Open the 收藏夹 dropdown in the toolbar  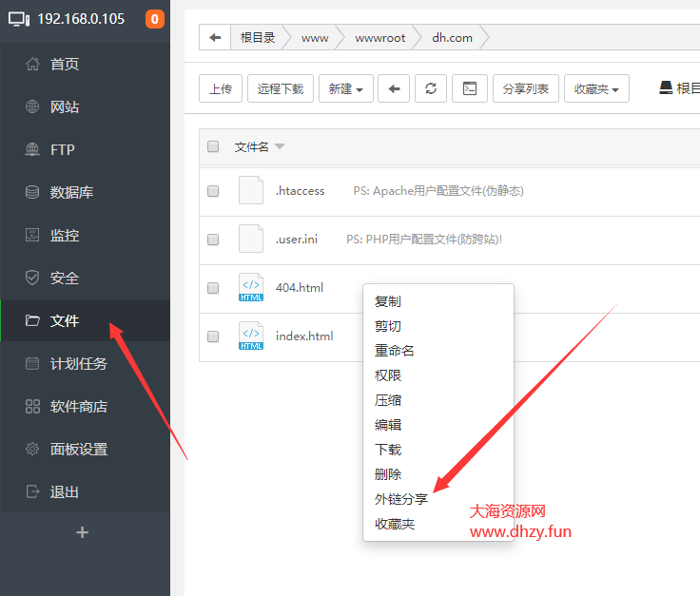coord(596,88)
